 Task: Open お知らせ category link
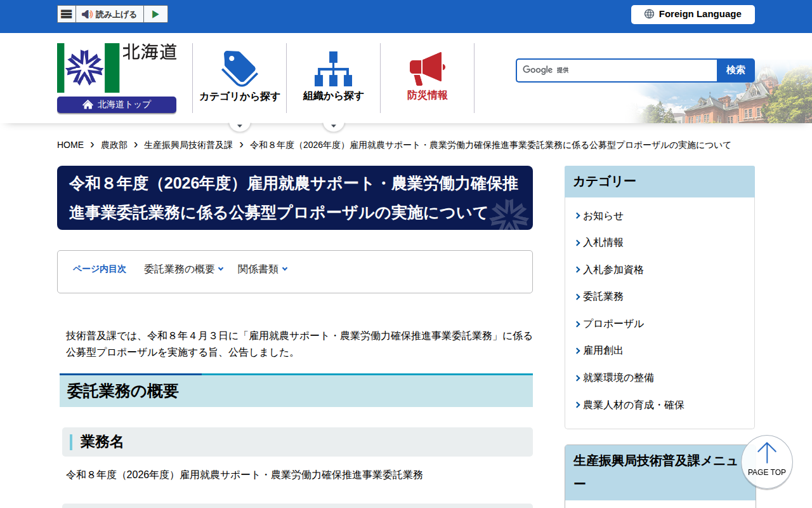(603, 216)
